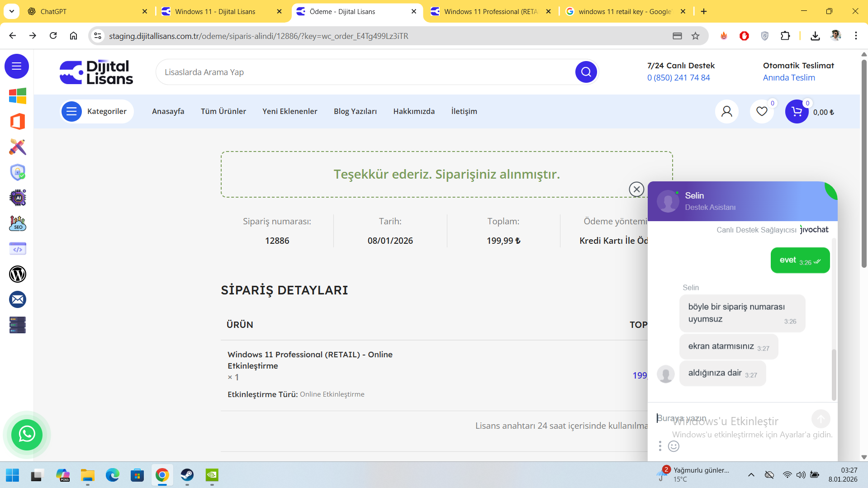Click the AI chip sidebar icon
The width and height of the screenshot is (868, 488).
[x=18, y=198]
